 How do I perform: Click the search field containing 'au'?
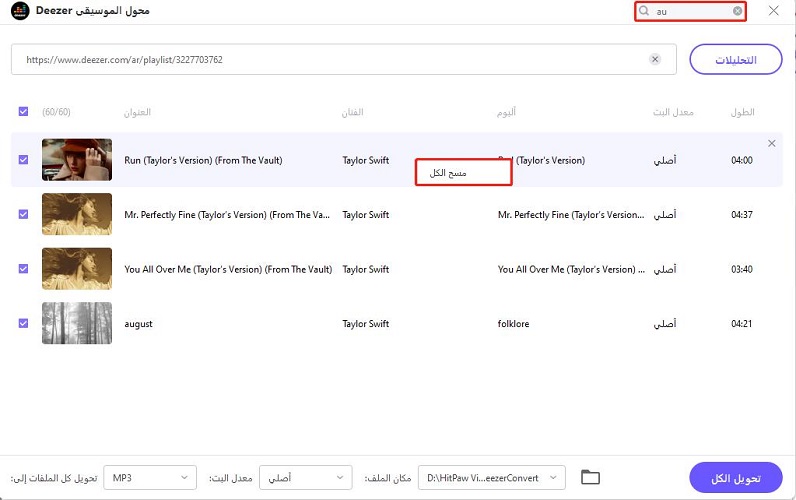point(690,11)
